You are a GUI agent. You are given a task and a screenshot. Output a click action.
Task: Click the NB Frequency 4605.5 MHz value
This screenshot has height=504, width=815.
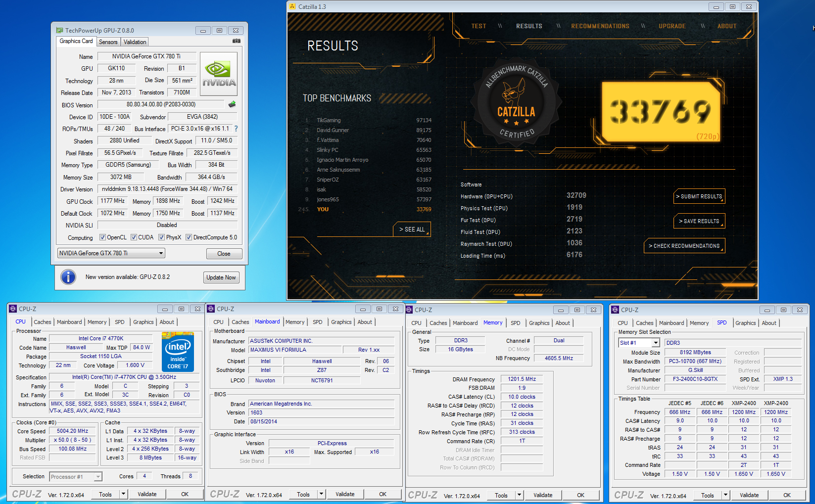[x=559, y=358]
